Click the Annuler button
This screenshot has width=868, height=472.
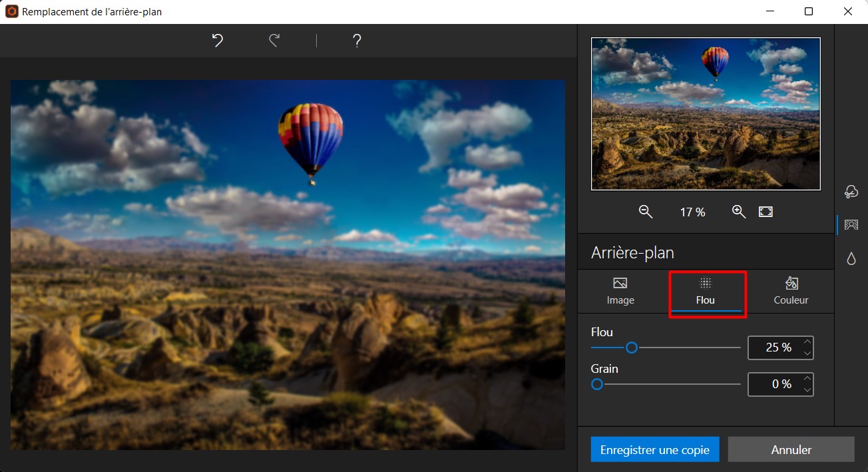[x=791, y=449]
